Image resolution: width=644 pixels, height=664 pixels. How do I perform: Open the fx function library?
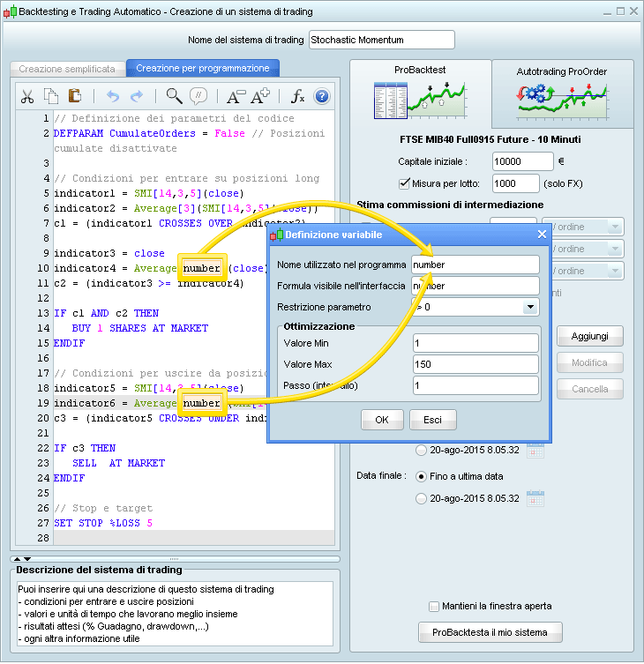click(x=298, y=96)
